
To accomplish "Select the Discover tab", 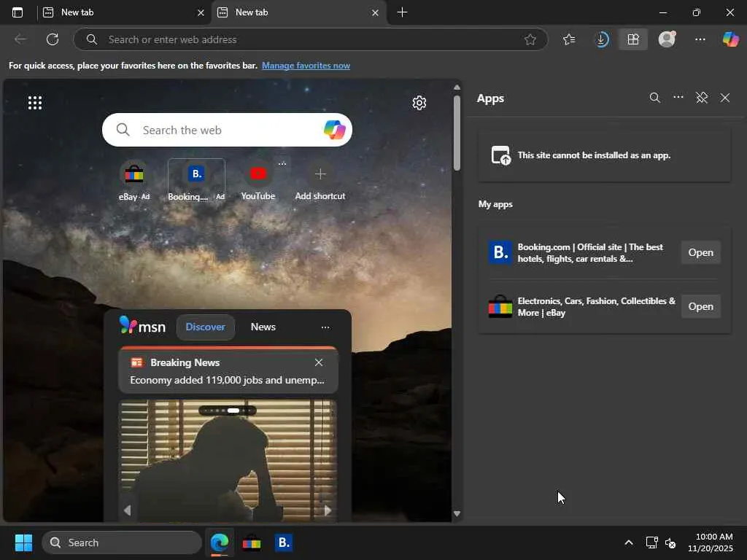I will tap(205, 327).
